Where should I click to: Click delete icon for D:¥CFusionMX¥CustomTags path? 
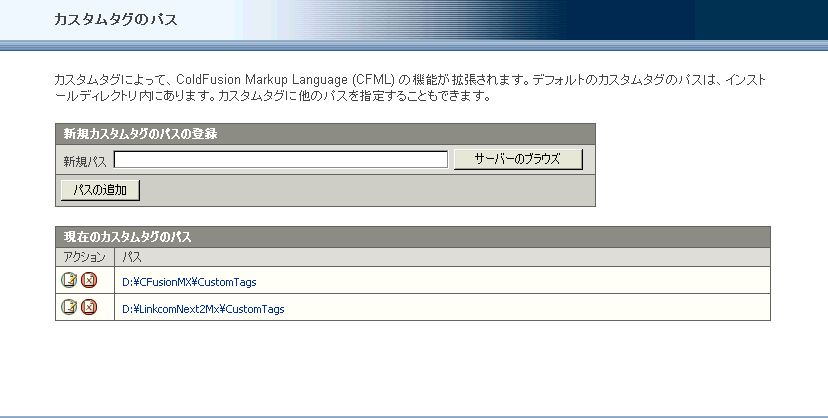89,281
